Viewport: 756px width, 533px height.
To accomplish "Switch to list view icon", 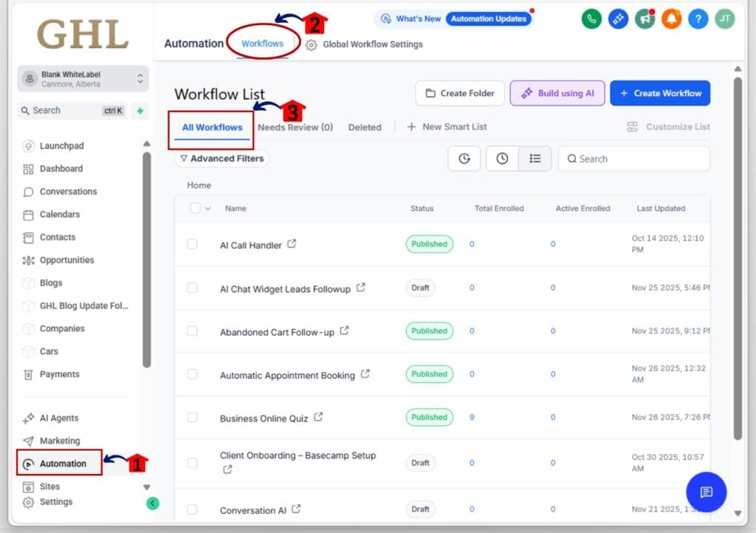I will (x=535, y=159).
